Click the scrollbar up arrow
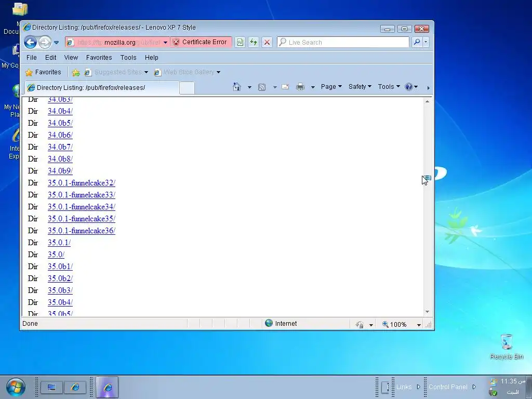This screenshot has height=399, width=532. coord(427,101)
